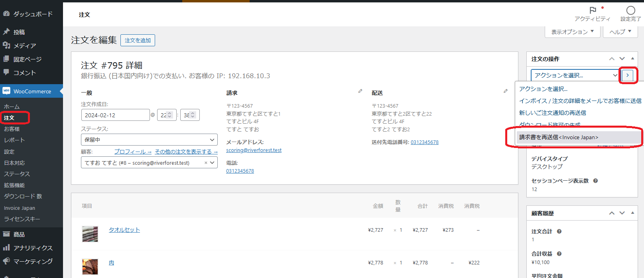644x278 pixels.
Task: Edit billing address with the pencil icon
Action: (x=360, y=91)
